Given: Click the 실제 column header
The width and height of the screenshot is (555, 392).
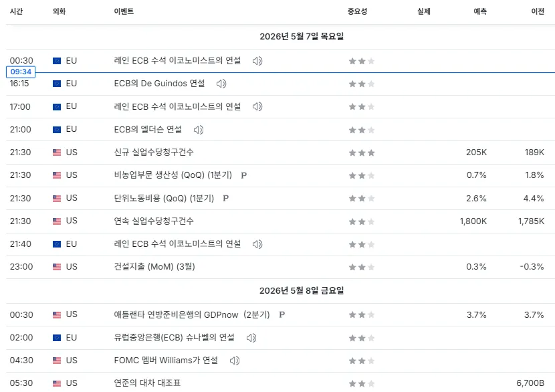Looking at the screenshot, I should pyautogui.click(x=424, y=11).
